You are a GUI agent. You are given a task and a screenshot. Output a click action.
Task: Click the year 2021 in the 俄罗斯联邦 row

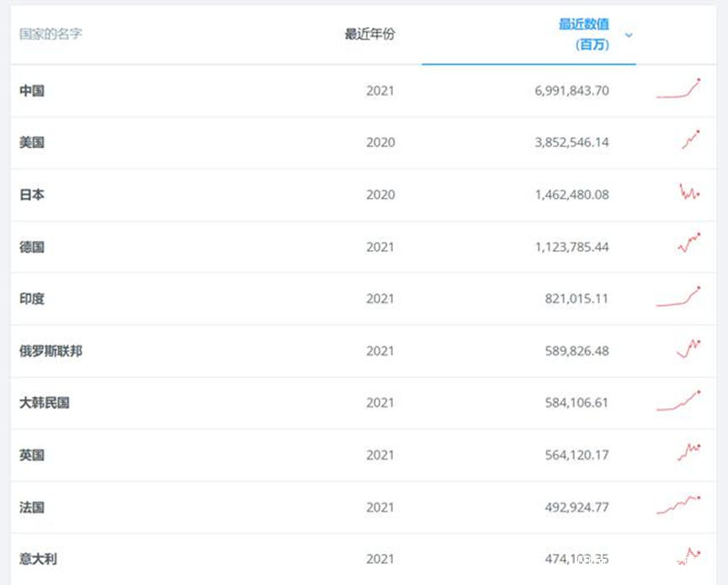tap(380, 351)
